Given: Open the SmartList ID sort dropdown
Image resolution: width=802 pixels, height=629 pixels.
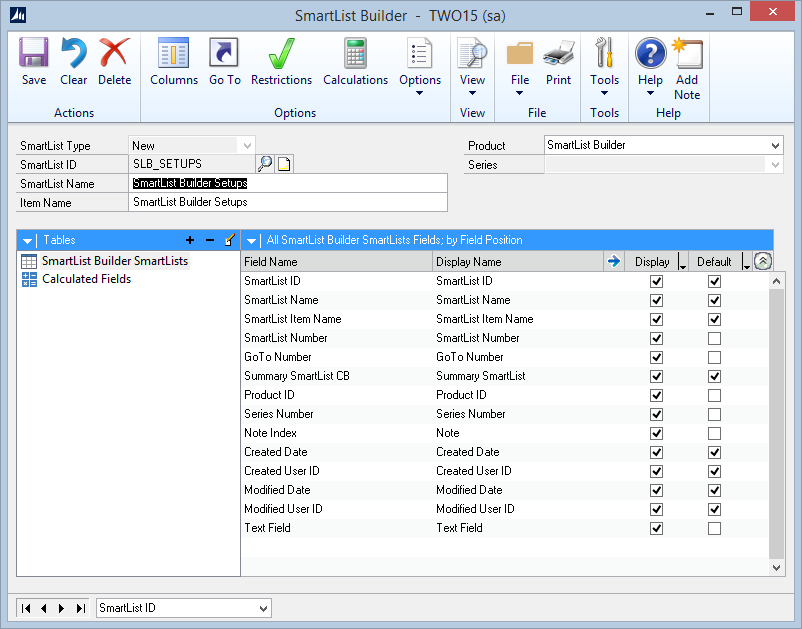Looking at the screenshot, I should 263,608.
